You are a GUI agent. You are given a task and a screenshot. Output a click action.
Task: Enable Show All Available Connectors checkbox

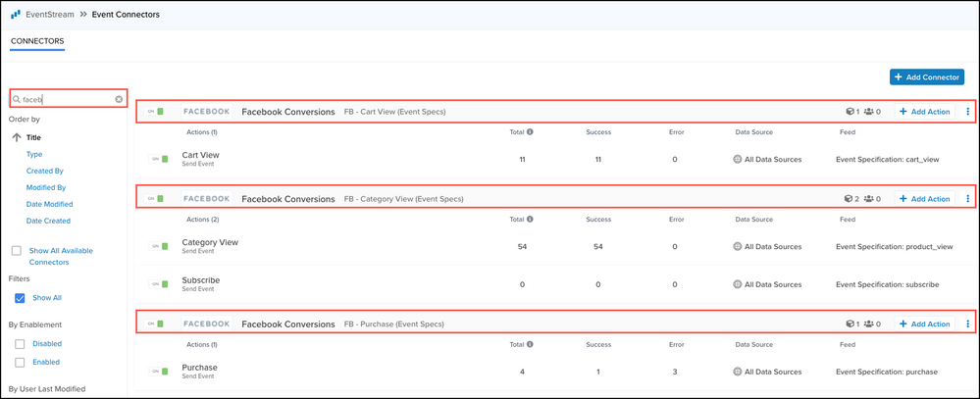(x=17, y=251)
